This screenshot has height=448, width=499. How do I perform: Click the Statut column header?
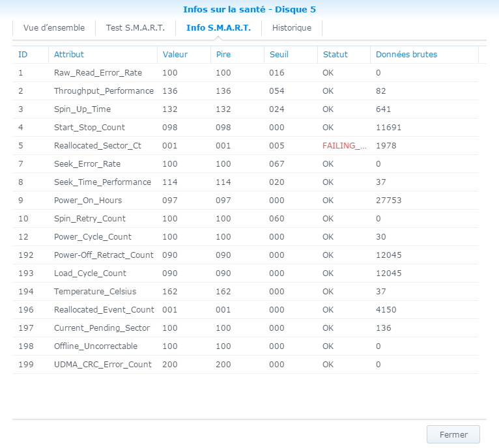click(x=344, y=55)
